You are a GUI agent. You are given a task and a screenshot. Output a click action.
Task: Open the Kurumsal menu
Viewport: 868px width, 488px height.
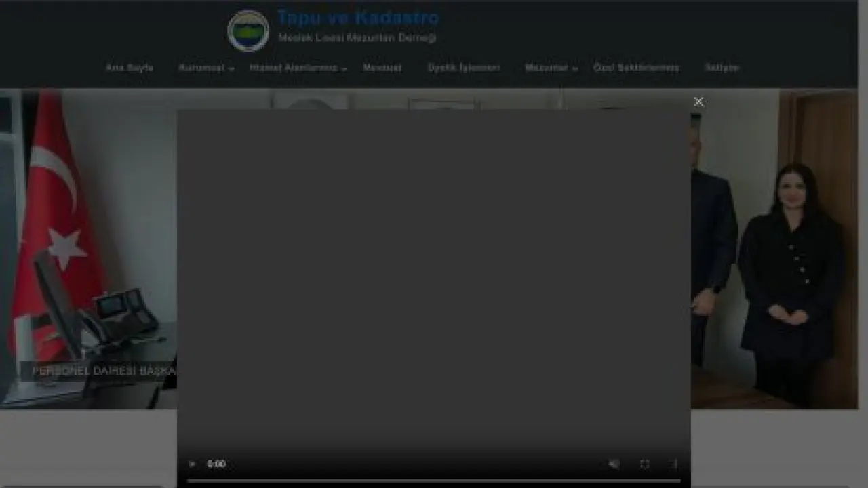pos(201,68)
